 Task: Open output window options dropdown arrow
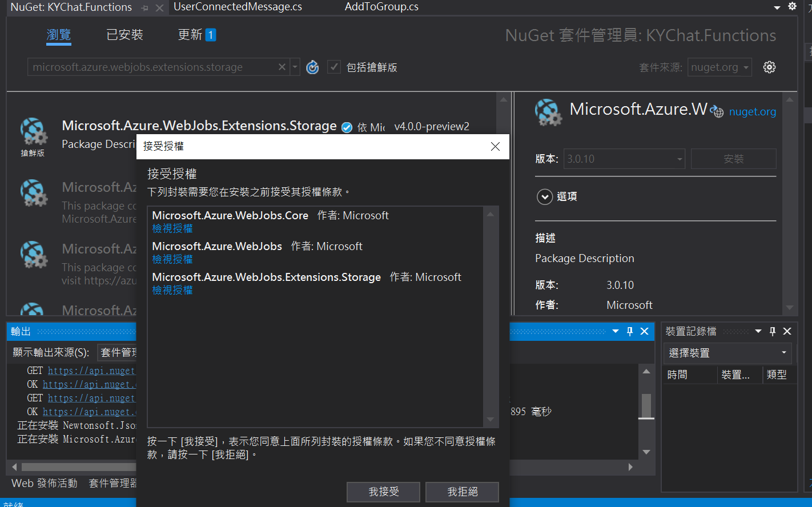point(616,331)
